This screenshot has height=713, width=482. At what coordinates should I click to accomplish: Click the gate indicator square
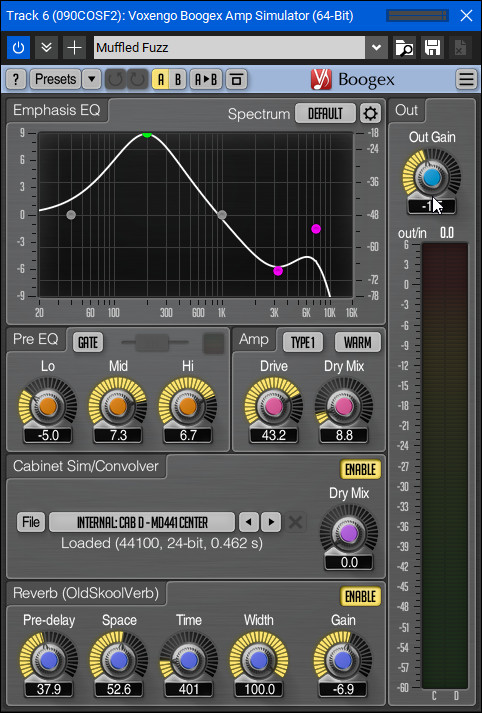[213, 343]
